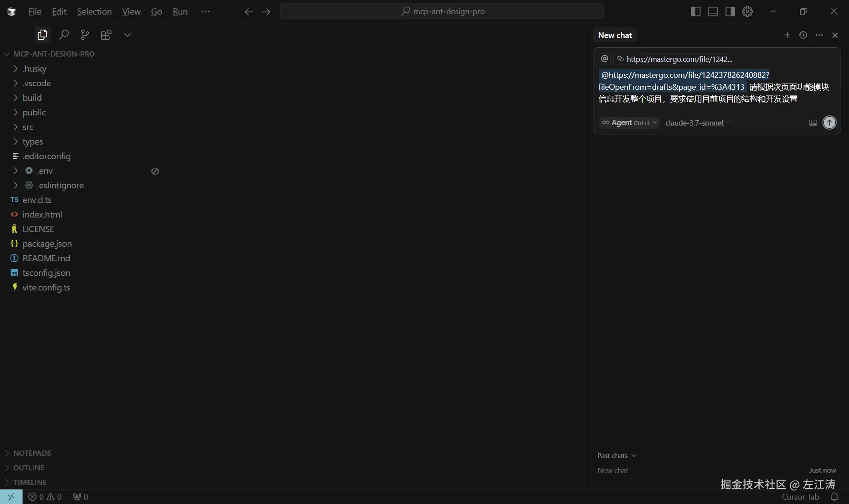849x504 pixels.
Task: Select the Search icon in the sidebar
Action: [63, 34]
